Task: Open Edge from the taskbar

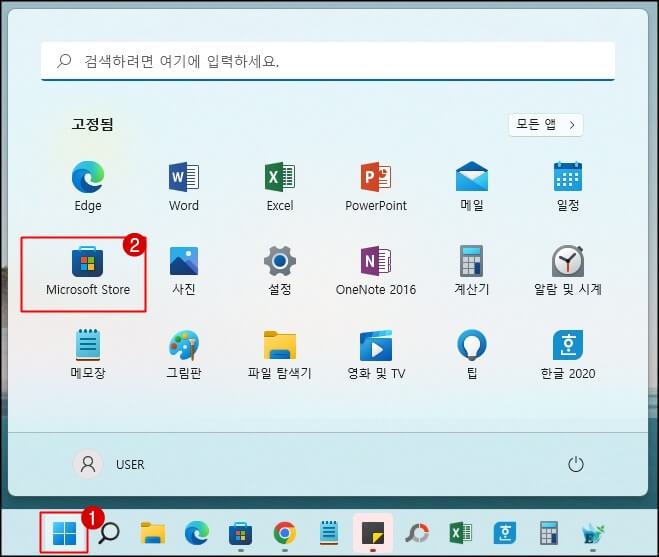Action: click(197, 533)
